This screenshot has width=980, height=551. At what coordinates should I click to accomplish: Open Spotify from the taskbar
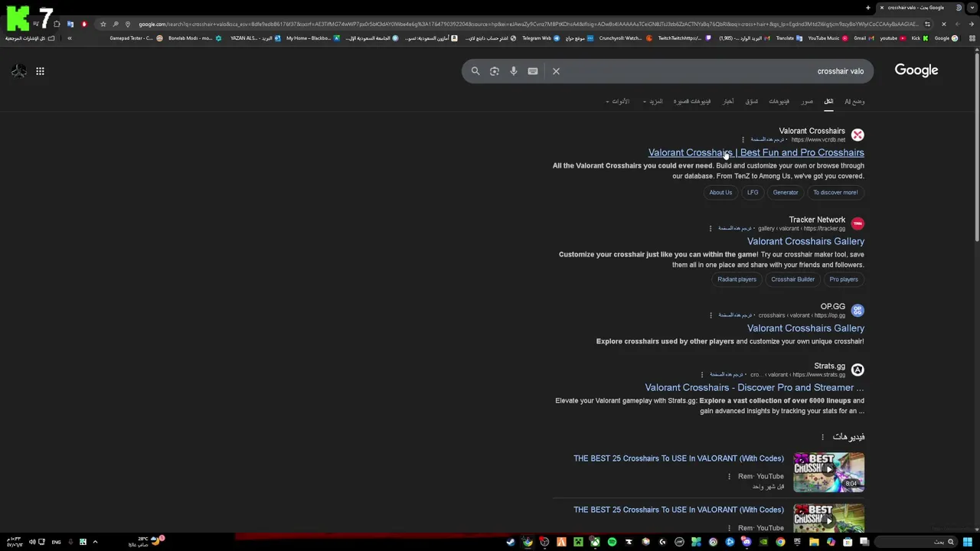point(612,542)
